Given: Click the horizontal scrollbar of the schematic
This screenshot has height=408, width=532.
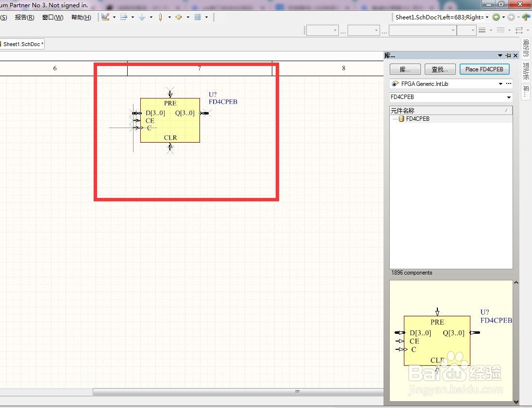Looking at the screenshot, I should coord(238,392).
